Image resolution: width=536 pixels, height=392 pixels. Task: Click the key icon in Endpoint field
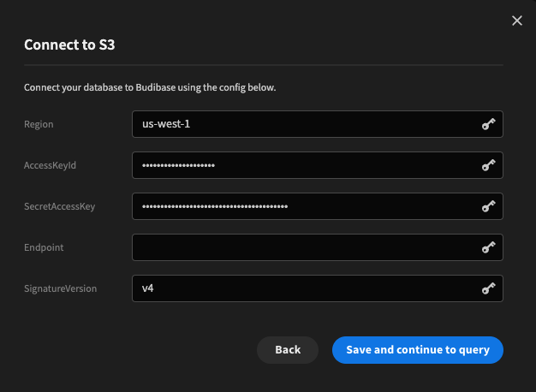[488, 247]
